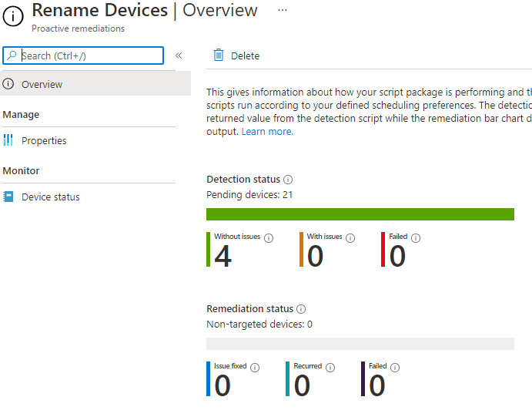The width and height of the screenshot is (532, 417).
Task: Click the info icon beside With issues
Action: [x=350, y=238]
